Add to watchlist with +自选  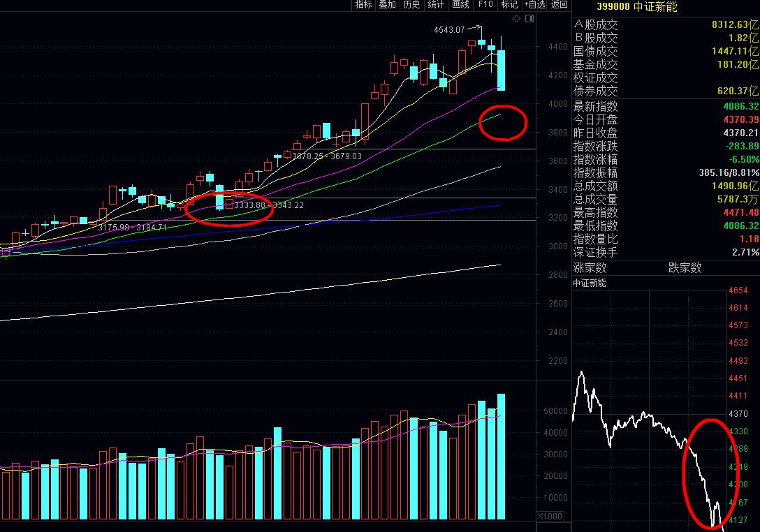[534, 5]
